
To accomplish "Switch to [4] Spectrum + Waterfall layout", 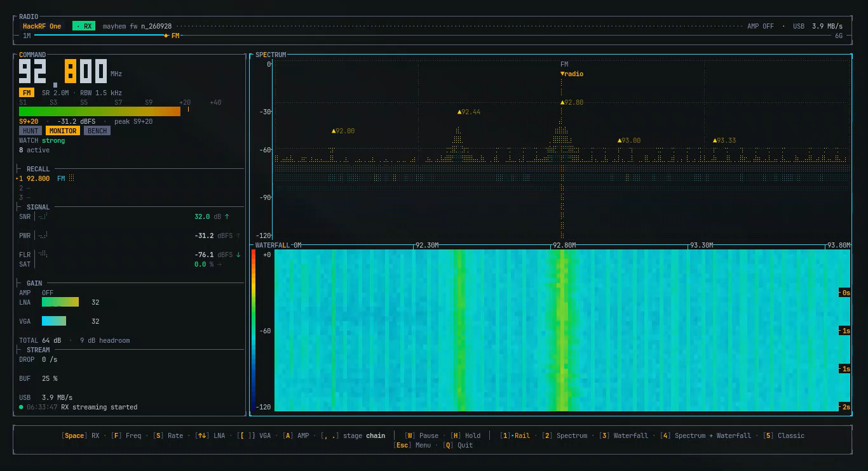I will click(705, 435).
